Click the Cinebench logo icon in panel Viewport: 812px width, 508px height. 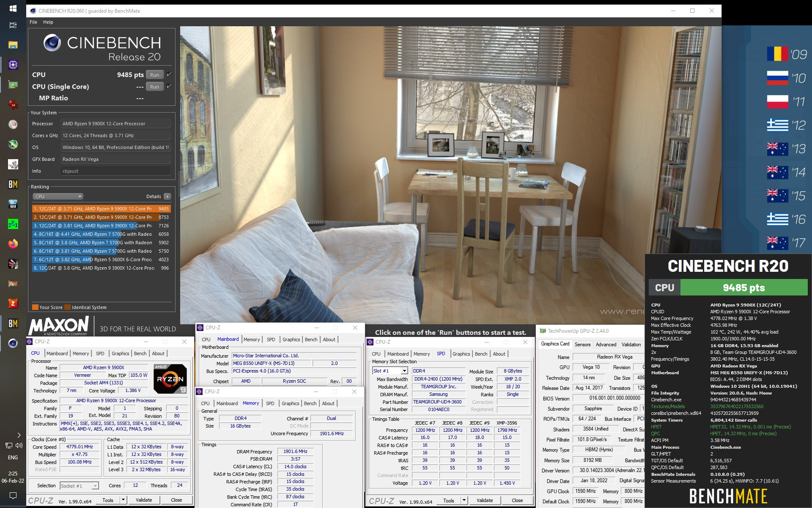52,43
